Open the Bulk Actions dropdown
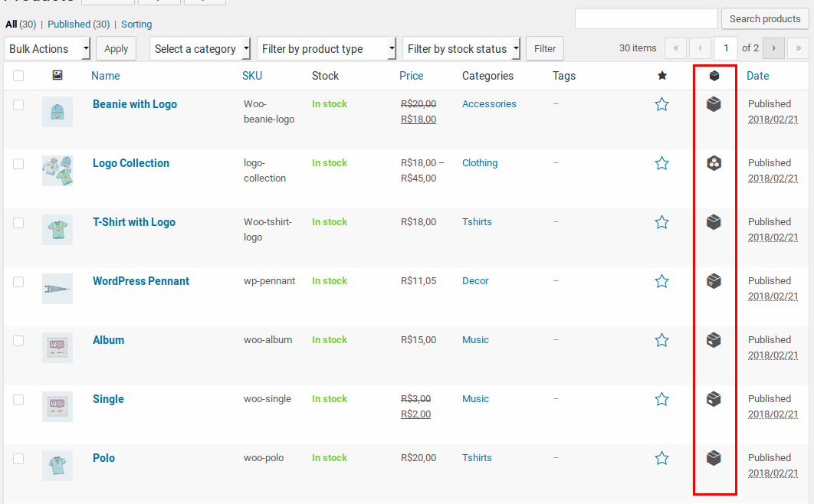Screen dimensions: 814x504 (x=48, y=49)
